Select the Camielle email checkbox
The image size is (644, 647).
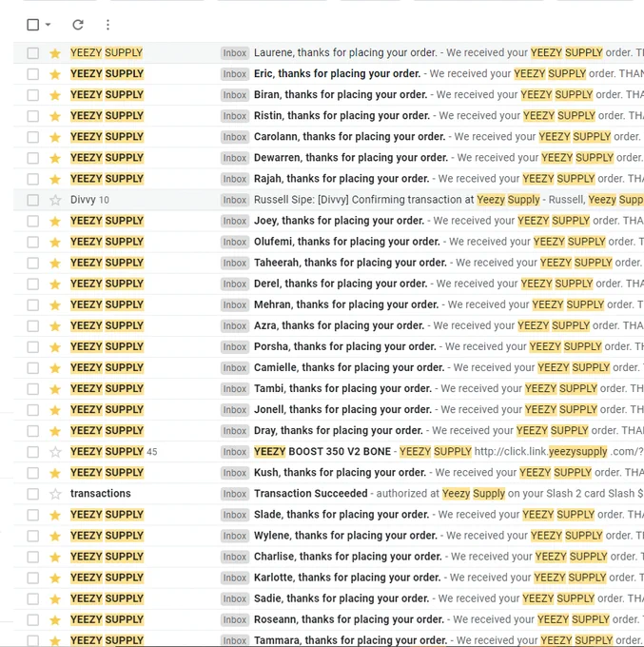point(33,368)
